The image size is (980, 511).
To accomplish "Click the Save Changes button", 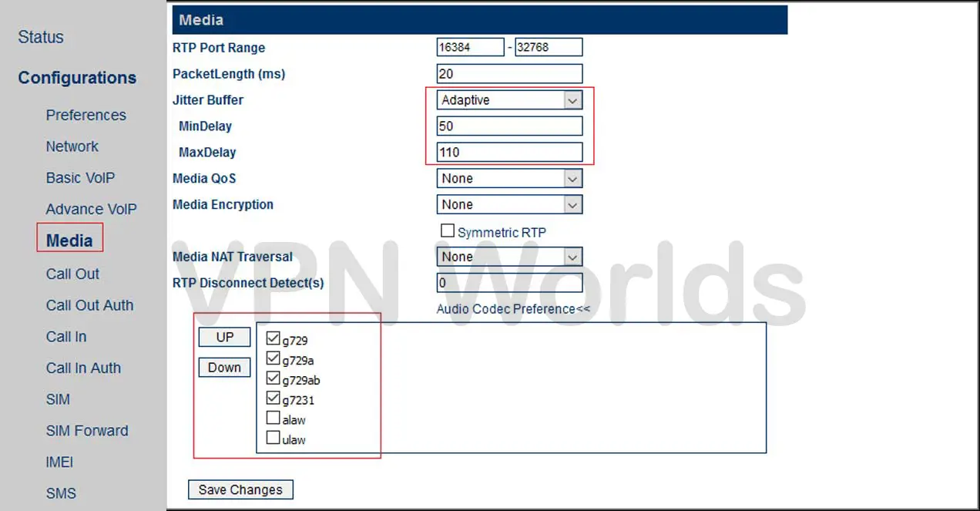I will [240, 489].
